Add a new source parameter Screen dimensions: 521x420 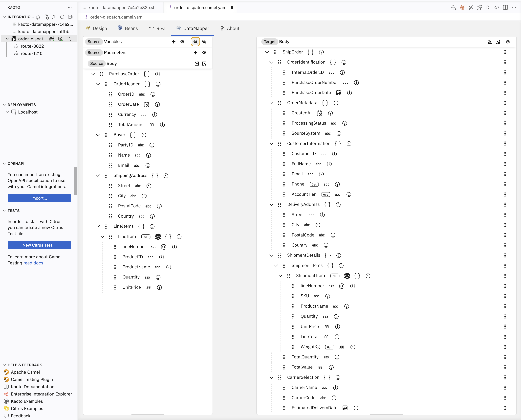pyautogui.click(x=195, y=52)
